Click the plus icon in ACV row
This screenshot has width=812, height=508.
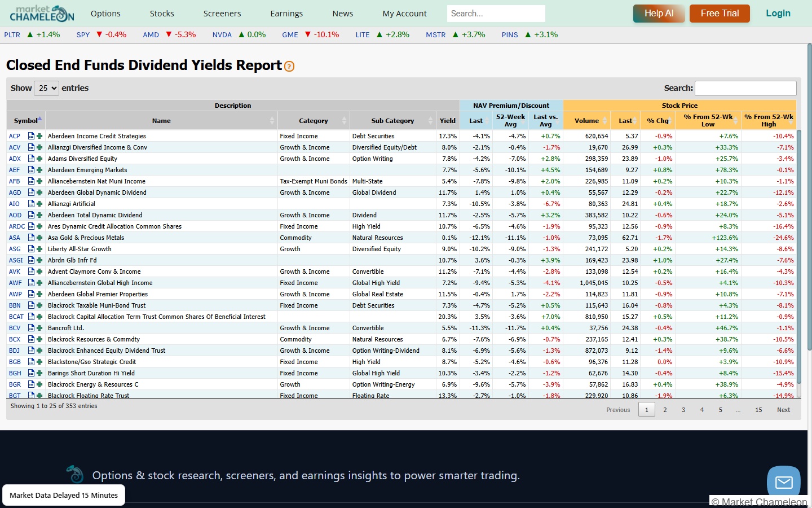pyautogui.click(x=39, y=147)
